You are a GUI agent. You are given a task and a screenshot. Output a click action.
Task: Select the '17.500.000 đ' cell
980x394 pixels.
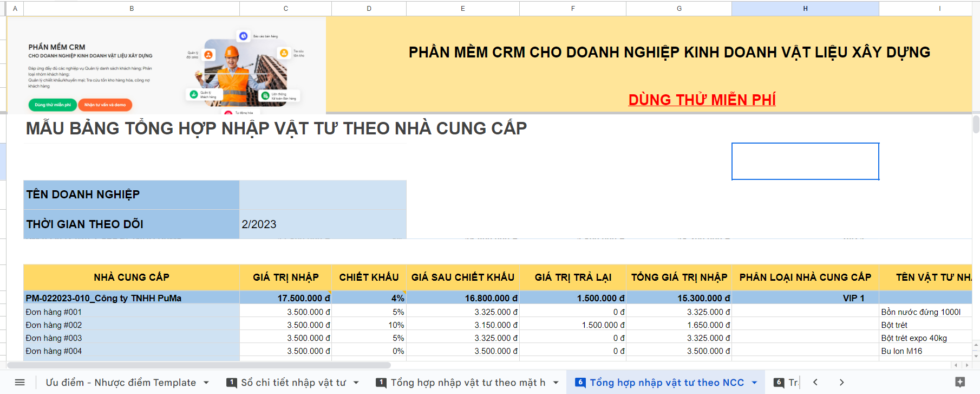[x=286, y=298]
